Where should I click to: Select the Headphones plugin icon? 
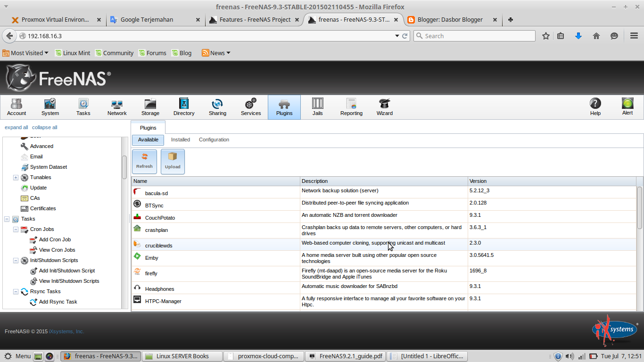tap(137, 287)
